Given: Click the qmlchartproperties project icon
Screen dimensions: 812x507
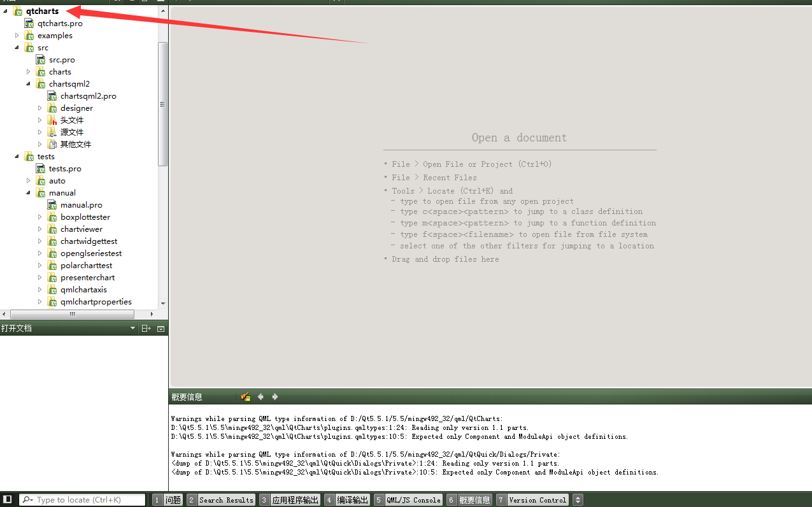Looking at the screenshot, I should point(52,302).
